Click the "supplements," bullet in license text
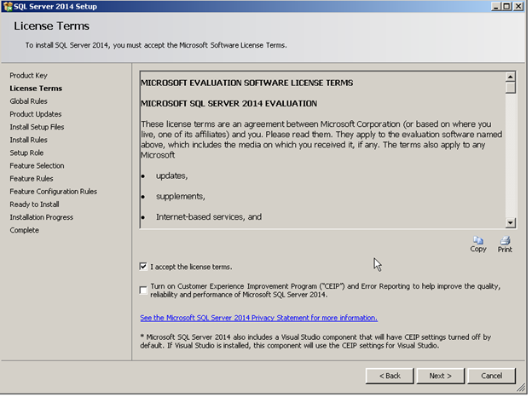532x397 pixels. (x=182, y=198)
